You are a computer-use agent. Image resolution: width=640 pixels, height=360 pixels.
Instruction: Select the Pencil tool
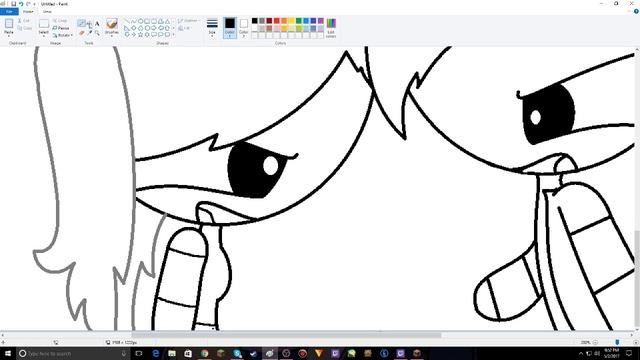coord(82,24)
